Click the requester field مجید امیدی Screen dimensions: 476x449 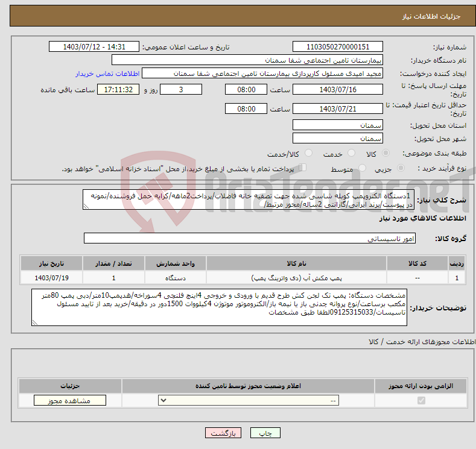coord(262,74)
